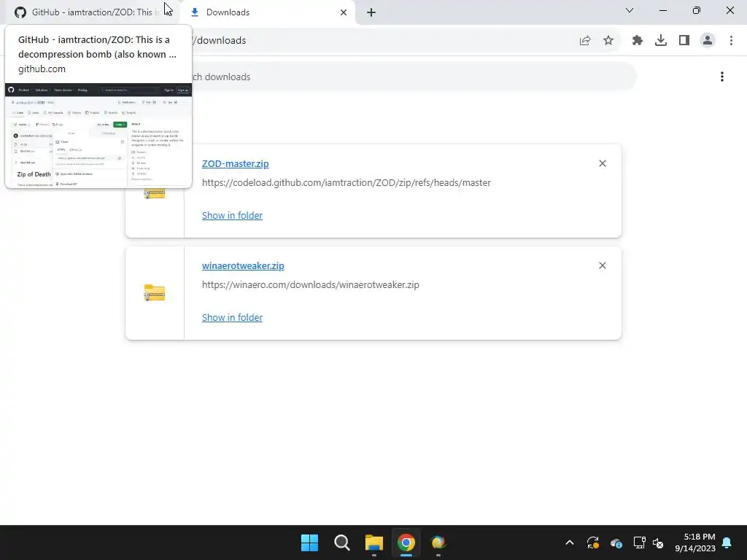
Task: Open the Chrome profile avatar
Action: pyautogui.click(x=708, y=41)
